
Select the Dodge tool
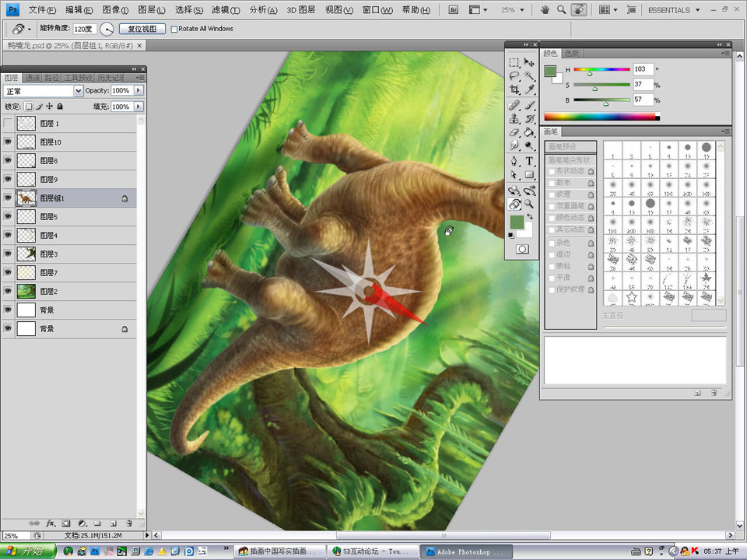[x=529, y=145]
